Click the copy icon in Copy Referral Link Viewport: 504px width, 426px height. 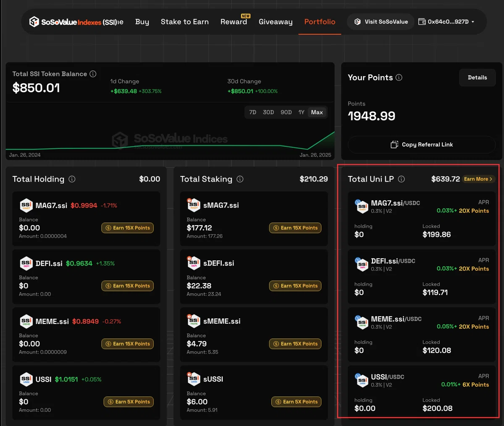[394, 145]
